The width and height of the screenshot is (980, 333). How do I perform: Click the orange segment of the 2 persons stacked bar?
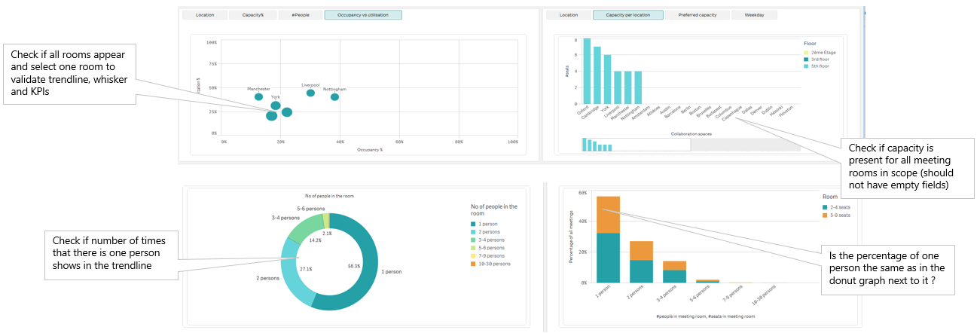click(x=641, y=250)
